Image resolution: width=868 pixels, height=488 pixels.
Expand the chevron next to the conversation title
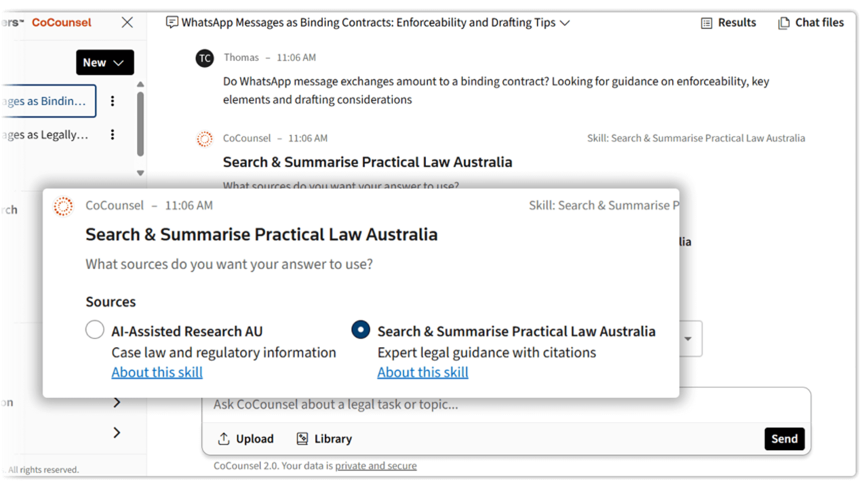[565, 22]
